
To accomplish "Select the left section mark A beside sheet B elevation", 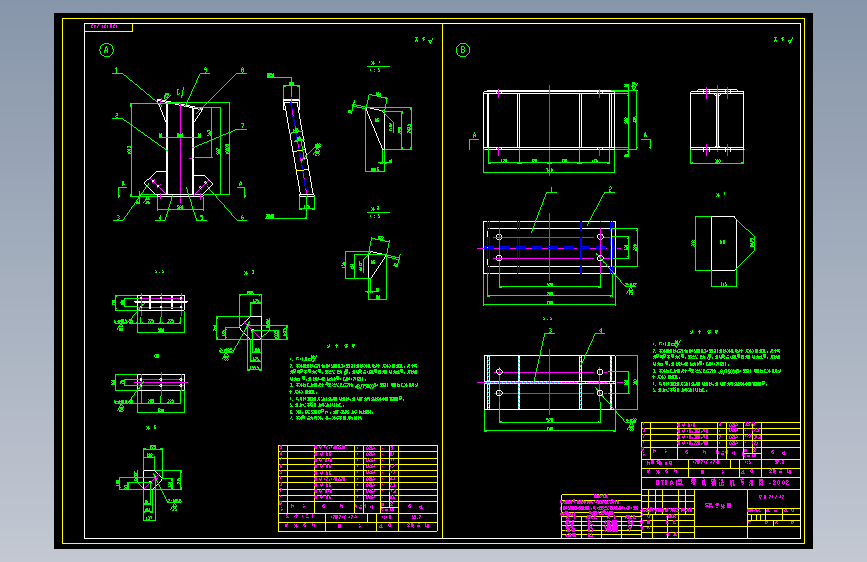I will [474, 141].
